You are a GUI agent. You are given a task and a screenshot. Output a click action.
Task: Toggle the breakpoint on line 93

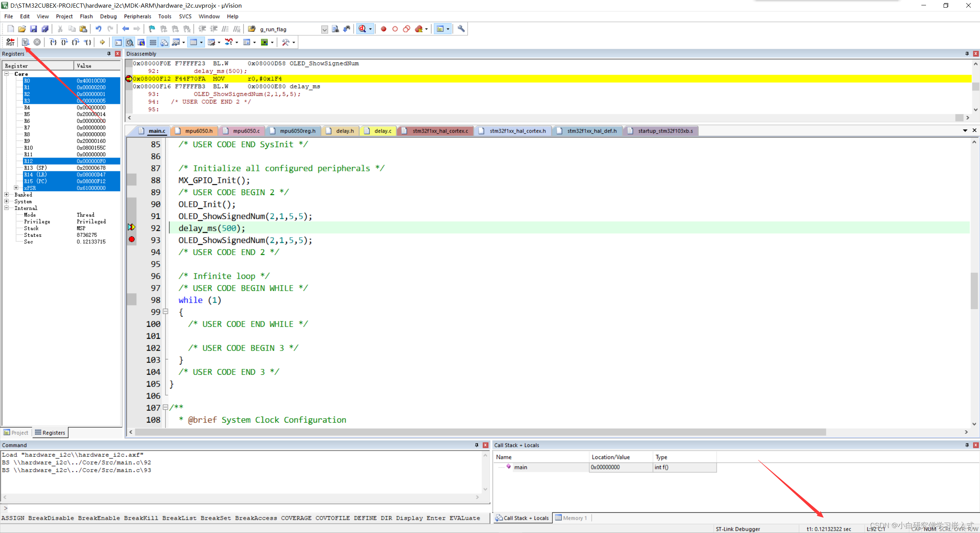pos(132,239)
